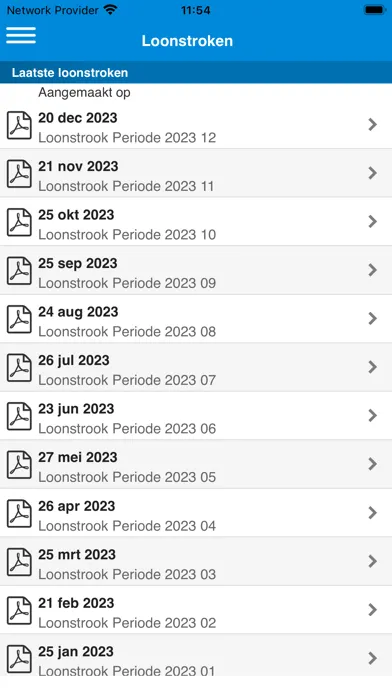The image size is (392, 696).
Task: Tap PDF icon for 25 sep 2023
Action: coord(19,271)
